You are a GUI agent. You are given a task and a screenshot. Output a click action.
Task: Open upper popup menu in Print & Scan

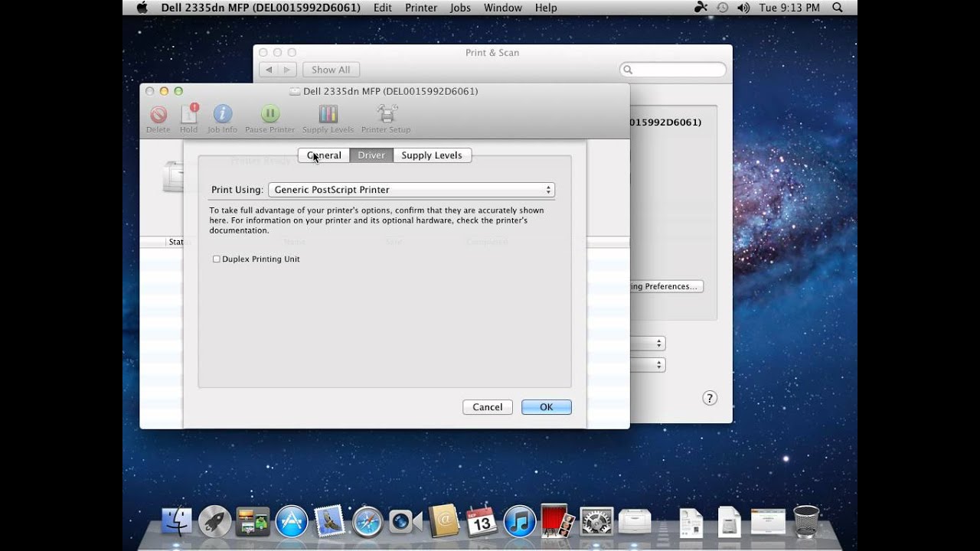click(x=648, y=344)
